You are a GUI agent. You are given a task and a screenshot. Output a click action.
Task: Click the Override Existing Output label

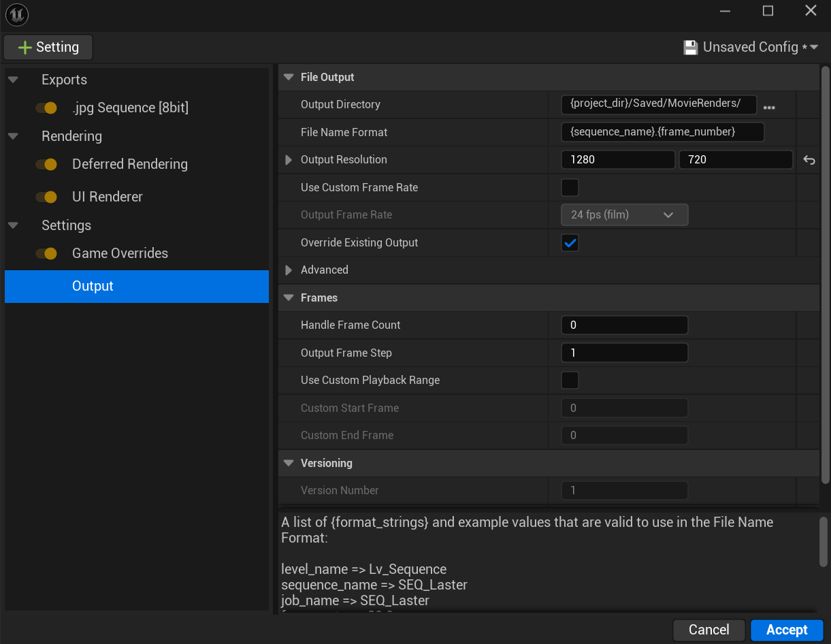coord(359,242)
